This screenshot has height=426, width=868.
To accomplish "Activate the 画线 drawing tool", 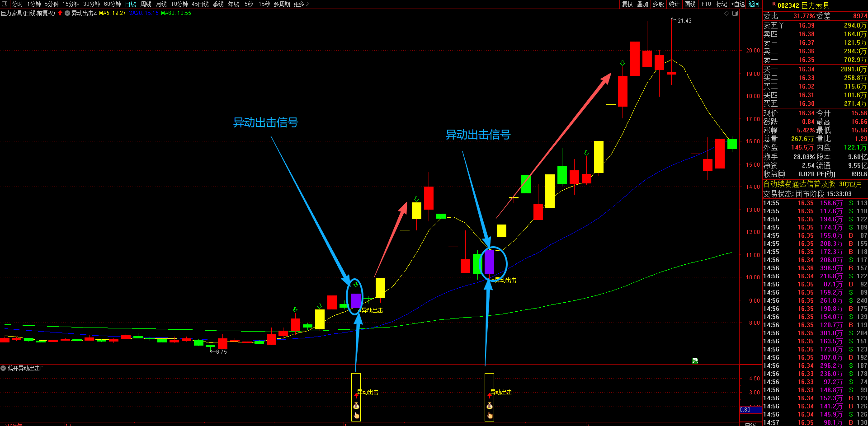I will point(690,4).
